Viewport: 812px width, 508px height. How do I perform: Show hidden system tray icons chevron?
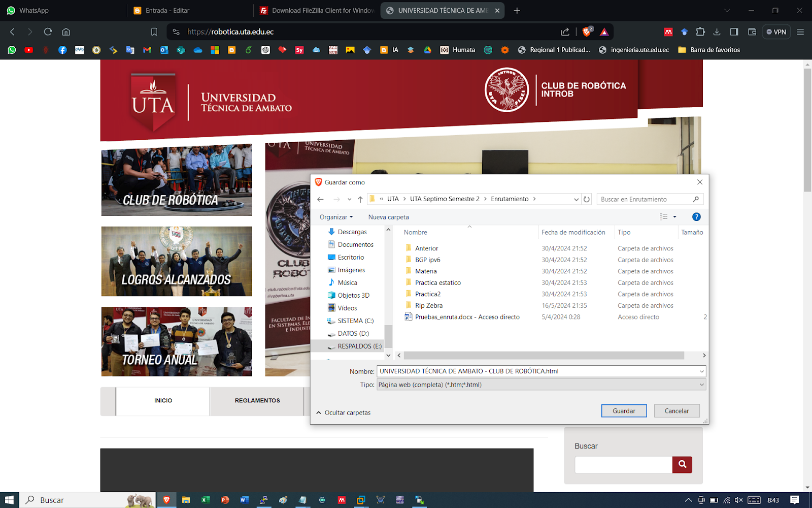click(688, 500)
